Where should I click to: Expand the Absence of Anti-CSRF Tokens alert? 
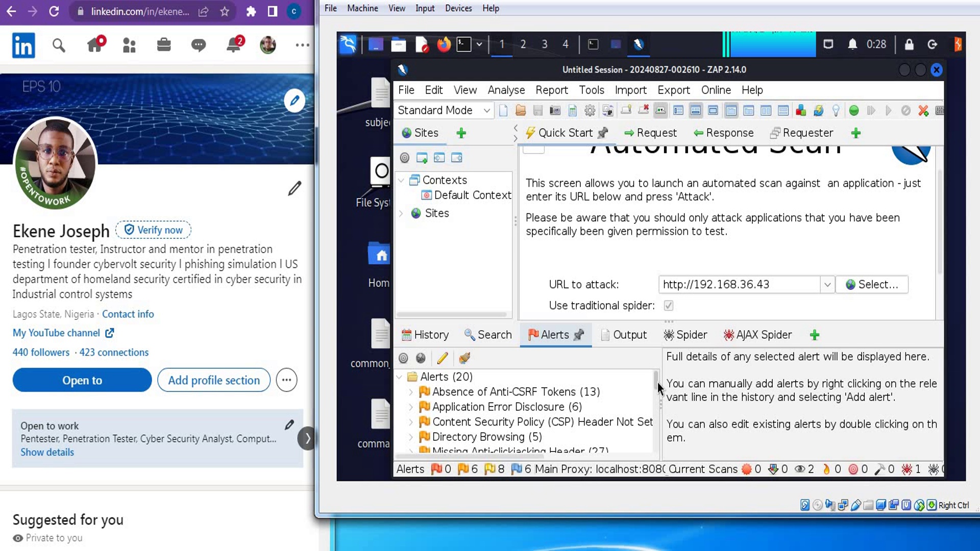pos(411,392)
